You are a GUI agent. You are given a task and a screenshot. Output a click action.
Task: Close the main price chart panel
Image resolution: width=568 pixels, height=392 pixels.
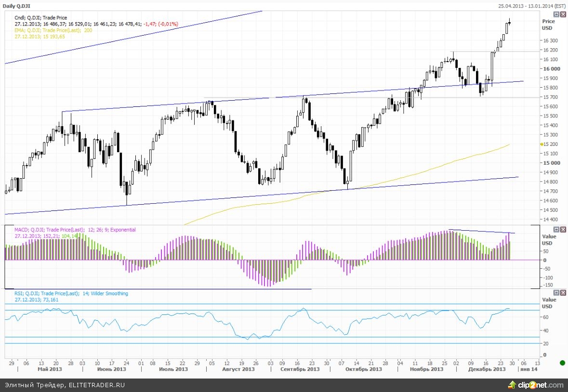563,14
